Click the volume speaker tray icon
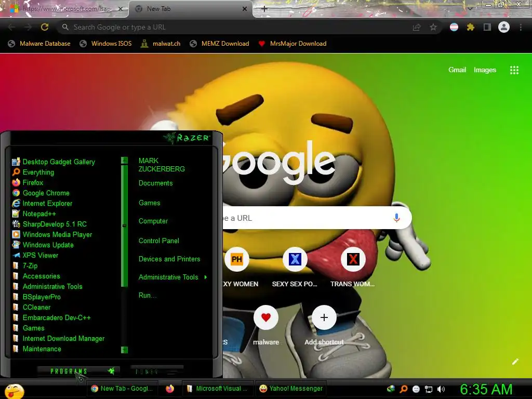532x399 pixels. pos(441,389)
